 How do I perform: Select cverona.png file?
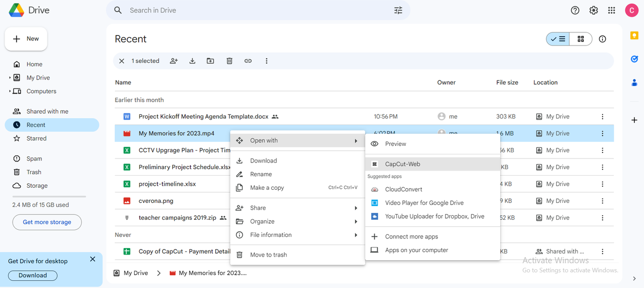click(x=156, y=201)
